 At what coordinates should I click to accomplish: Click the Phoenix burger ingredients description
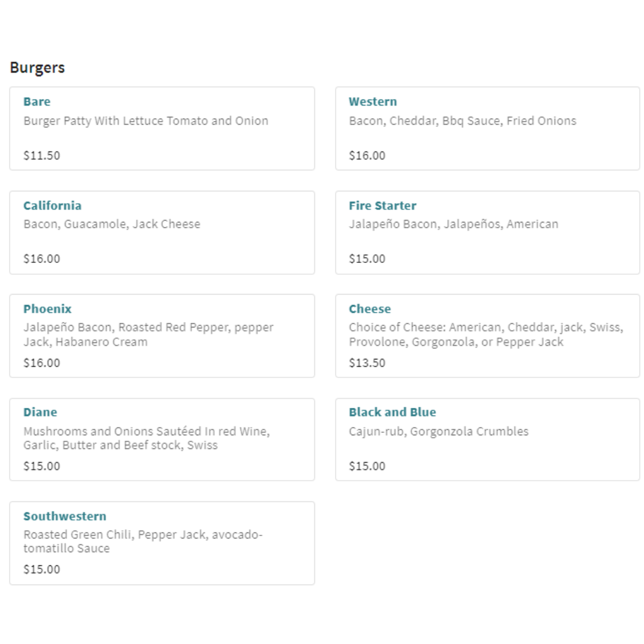(x=148, y=335)
